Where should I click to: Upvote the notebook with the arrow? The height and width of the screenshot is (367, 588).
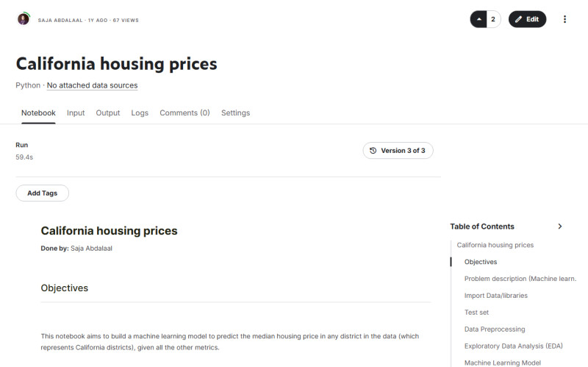[x=479, y=19]
